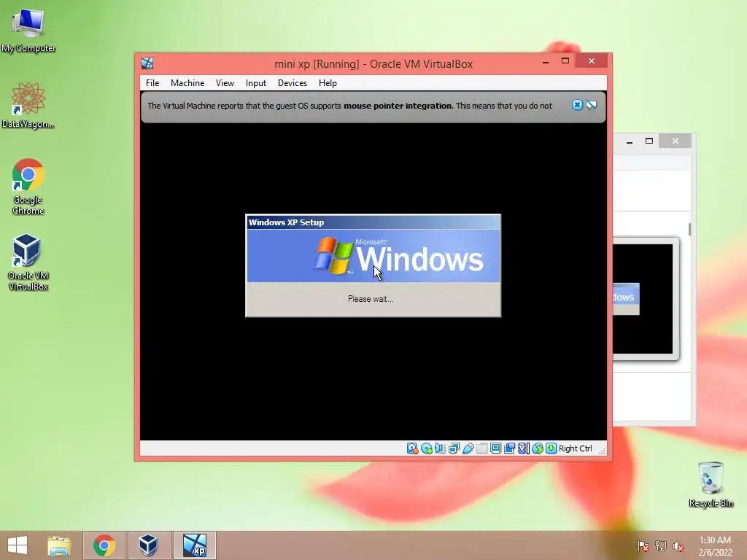The image size is (747, 560).
Task: Dismiss the mouse integration notification
Action: click(x=577, y=105)
